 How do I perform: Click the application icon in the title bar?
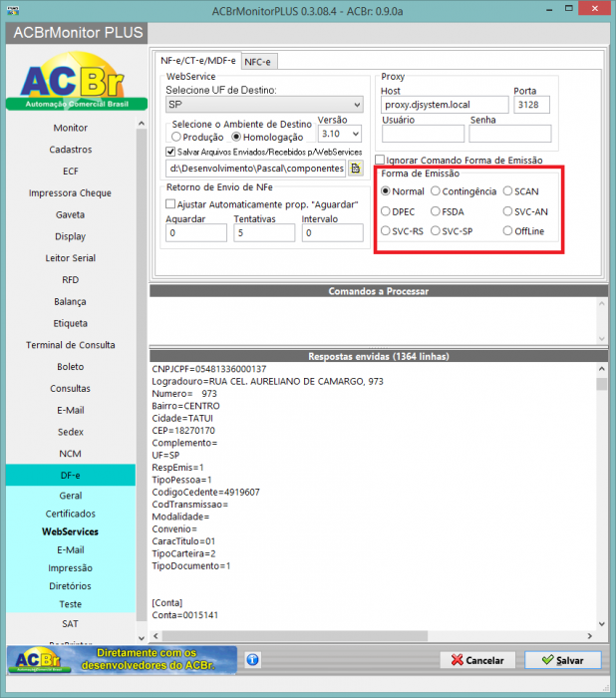pos(13,10)
